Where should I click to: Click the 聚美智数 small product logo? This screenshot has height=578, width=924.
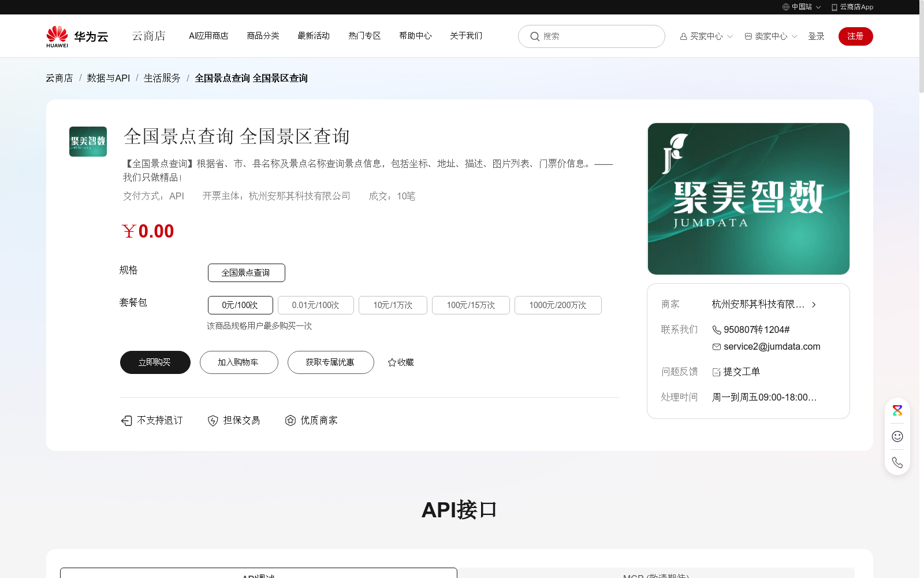(x=88, y=142)
